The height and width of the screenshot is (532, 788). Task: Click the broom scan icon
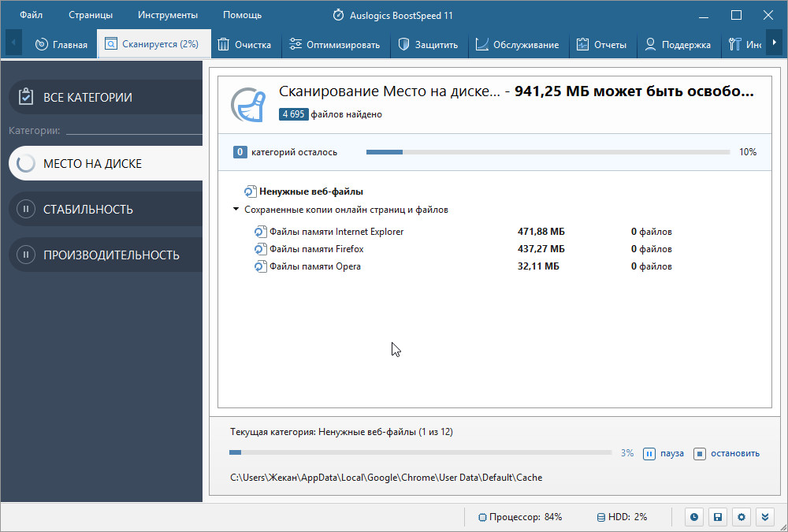tap(247, 104)
